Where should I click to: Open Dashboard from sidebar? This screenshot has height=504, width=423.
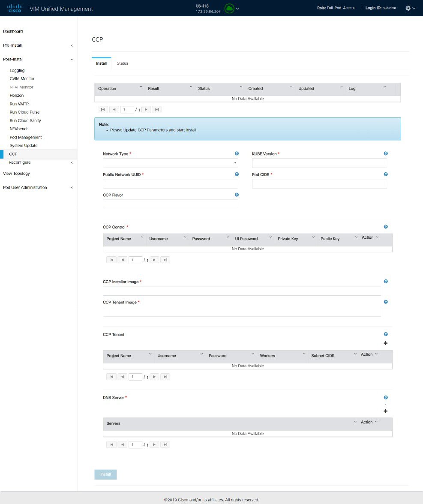point(13,32)
